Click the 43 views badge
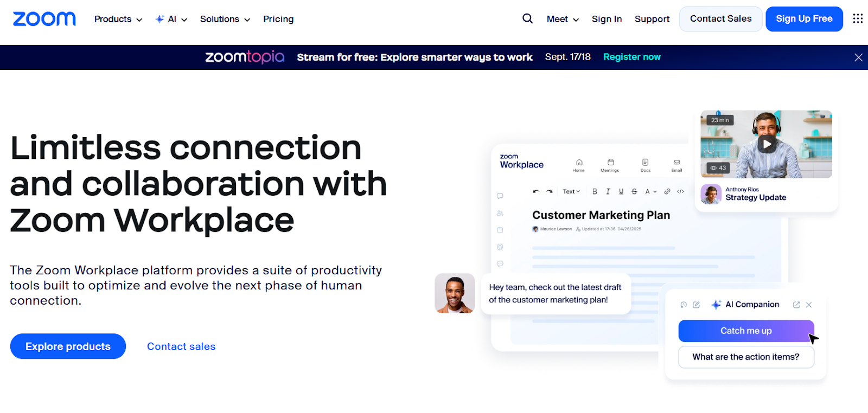Viewport: 868px width, 413px height. coord(718,168)
